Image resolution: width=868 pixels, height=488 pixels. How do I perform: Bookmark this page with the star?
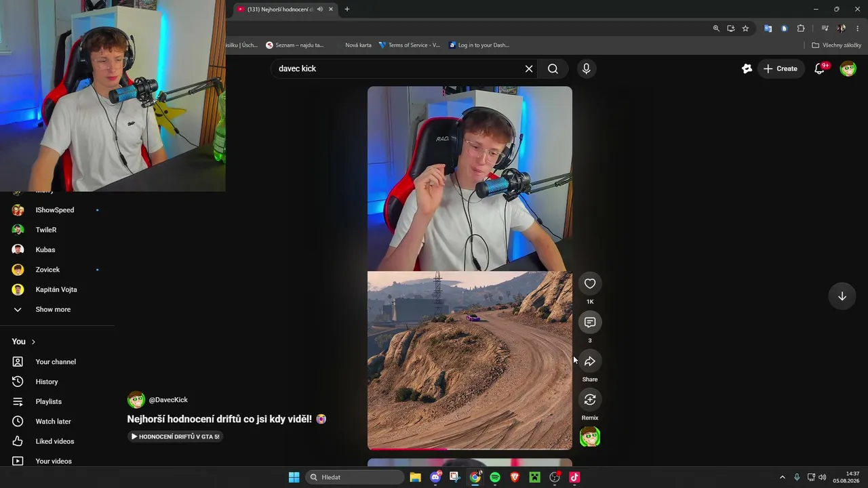(745, 28)
